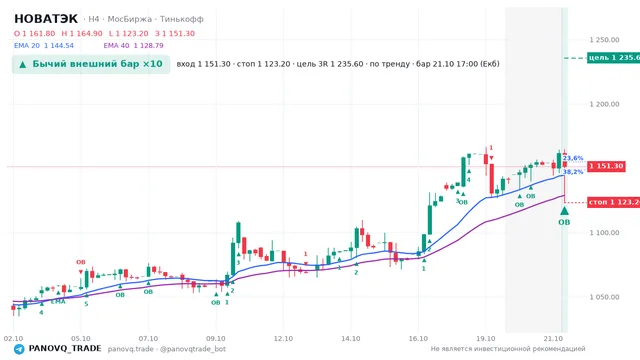Click the 21.10 date axis label
640x360 pixels.
pos(553,338)
